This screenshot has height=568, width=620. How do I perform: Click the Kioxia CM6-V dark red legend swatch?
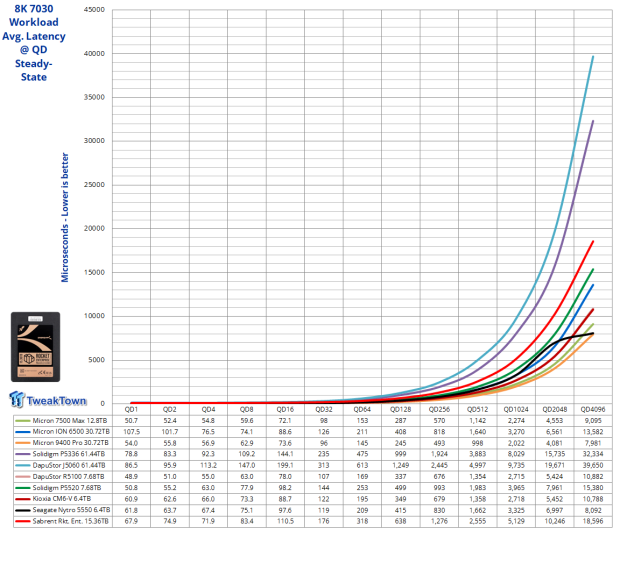(x=23, y=499)
